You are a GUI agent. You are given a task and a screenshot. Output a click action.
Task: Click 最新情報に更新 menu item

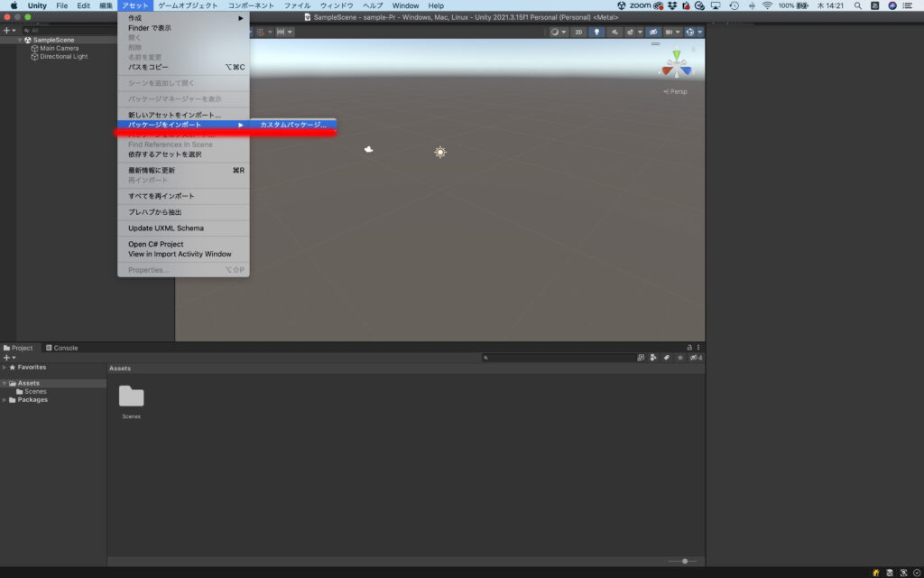tap(183, 171)
